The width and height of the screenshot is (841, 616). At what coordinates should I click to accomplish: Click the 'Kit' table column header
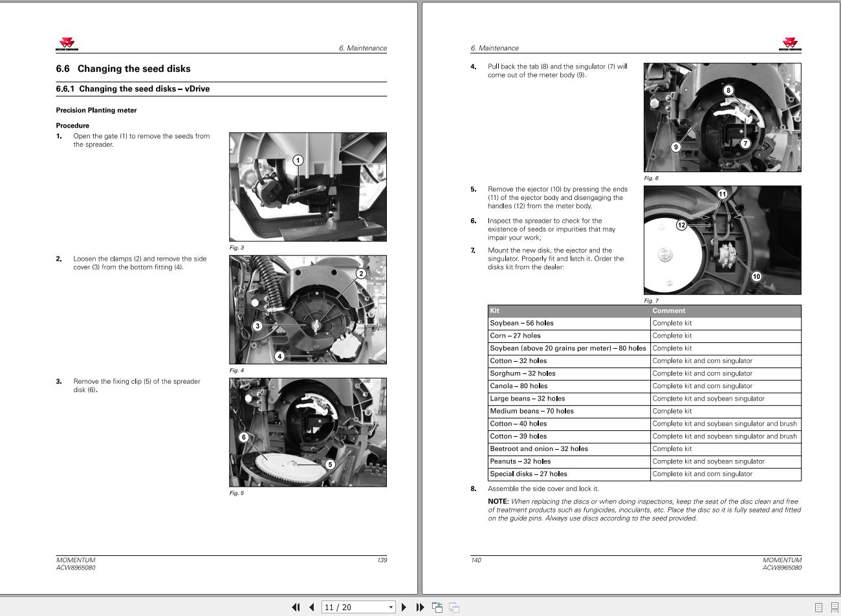pos(569,311)
